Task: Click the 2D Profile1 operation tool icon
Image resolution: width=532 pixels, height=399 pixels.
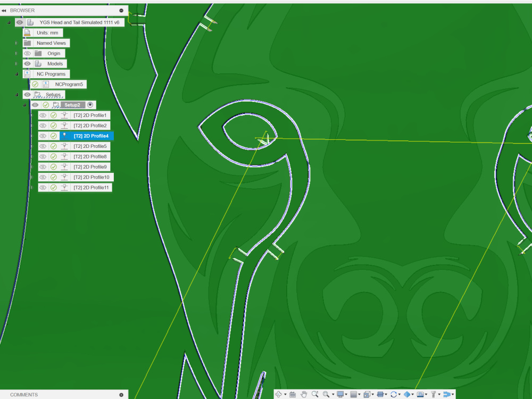Action: [64, 115]
